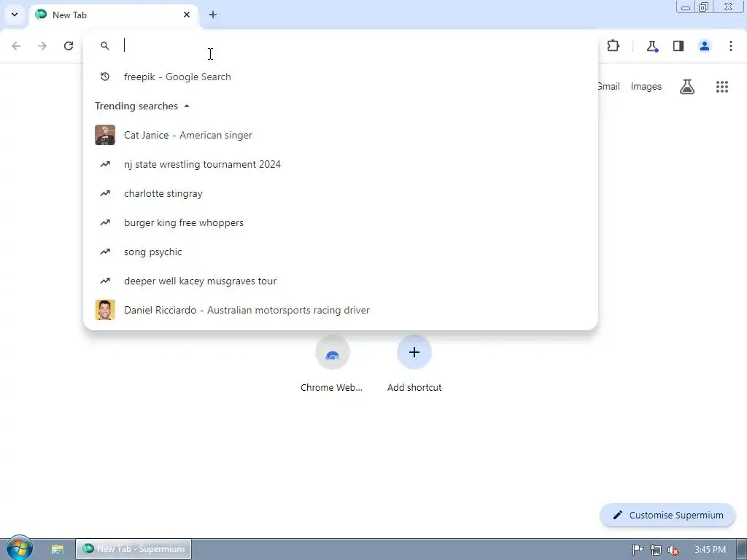Open a new tab with plus button

tap(213, 15)
